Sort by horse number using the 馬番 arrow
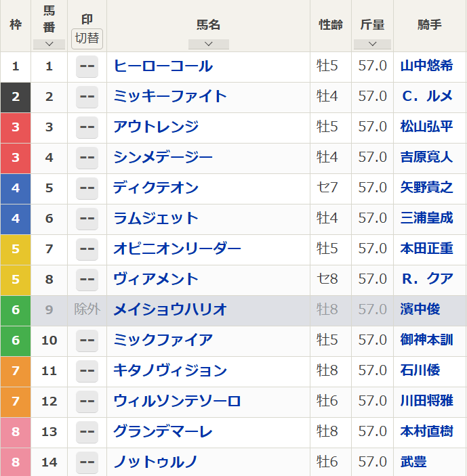The image size is (467, 476). 49,44
